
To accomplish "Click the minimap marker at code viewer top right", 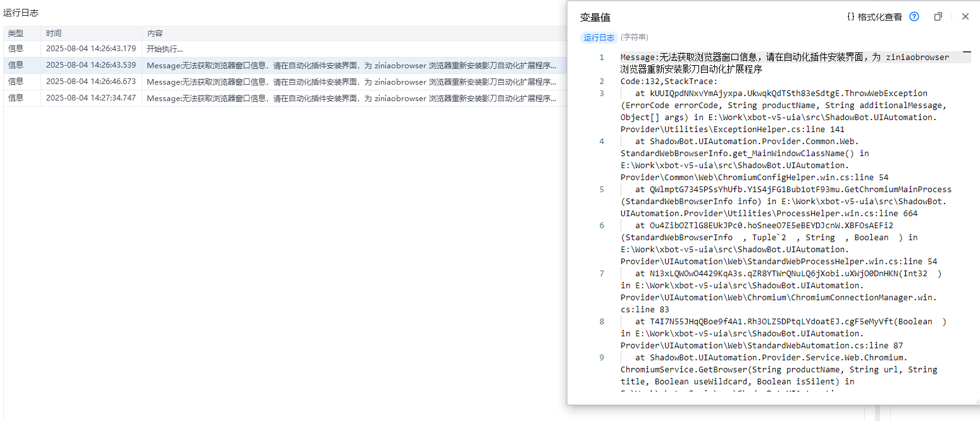I will pos(967,52).
